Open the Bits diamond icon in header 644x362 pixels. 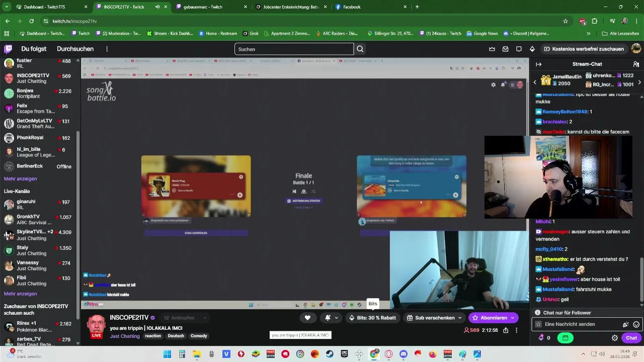[x=532, y=49]
